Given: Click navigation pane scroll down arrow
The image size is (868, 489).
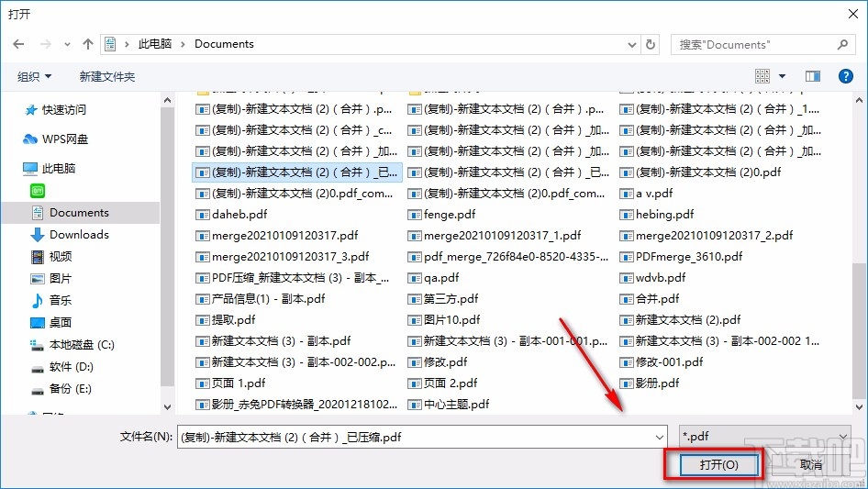Looking at the screenshot, I should coord(167,407).
